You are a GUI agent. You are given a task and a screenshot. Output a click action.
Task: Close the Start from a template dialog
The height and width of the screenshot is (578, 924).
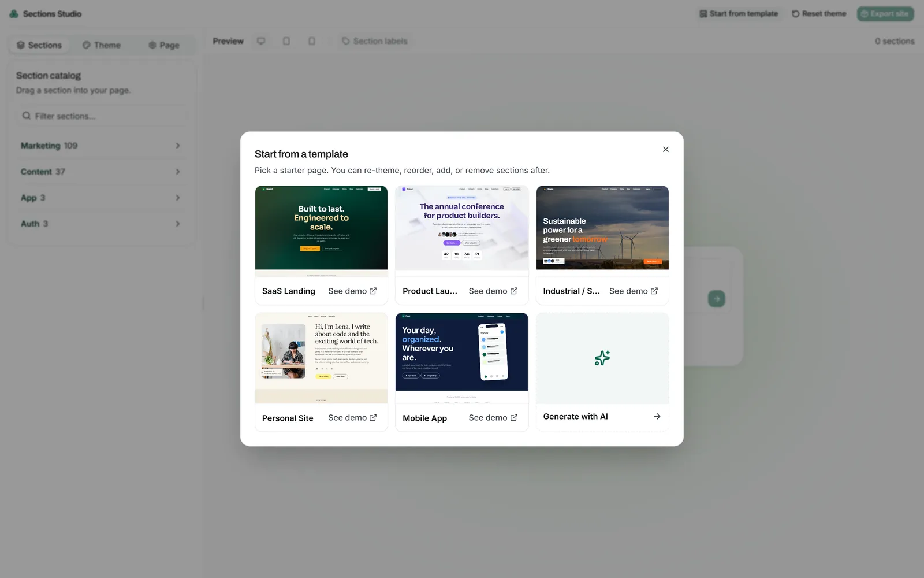pyautogui.click(x=666, y=149)
